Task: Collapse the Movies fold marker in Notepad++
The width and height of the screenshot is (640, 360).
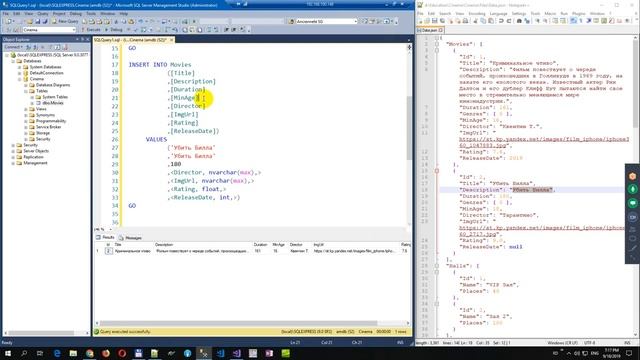Action: [437, 44]
